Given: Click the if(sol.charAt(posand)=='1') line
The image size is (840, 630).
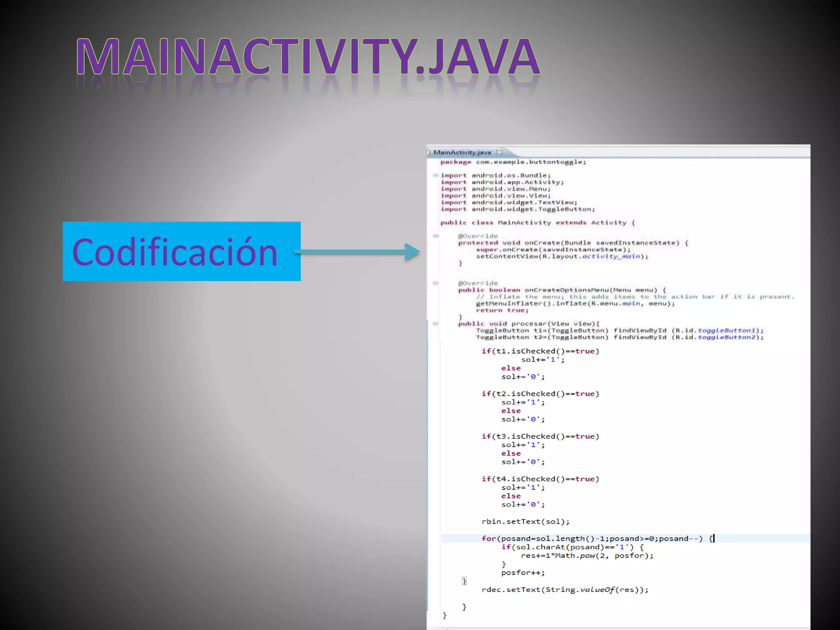Looking at the screenshot, I should pos(573,547).
